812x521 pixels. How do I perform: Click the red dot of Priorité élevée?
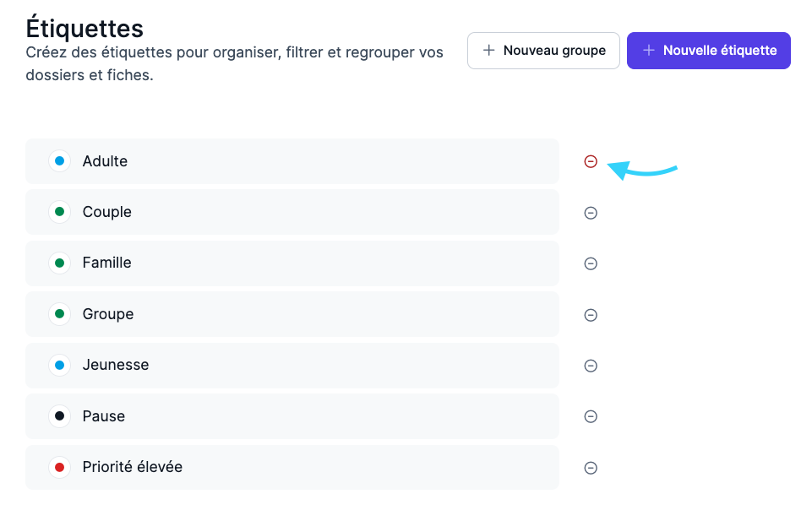(x=59, y=467)
